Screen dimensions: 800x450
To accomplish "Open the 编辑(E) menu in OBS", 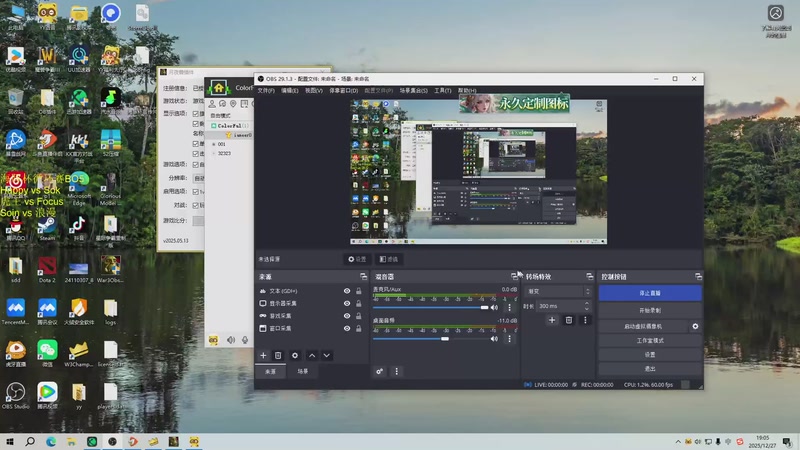I will coord(289,90).
